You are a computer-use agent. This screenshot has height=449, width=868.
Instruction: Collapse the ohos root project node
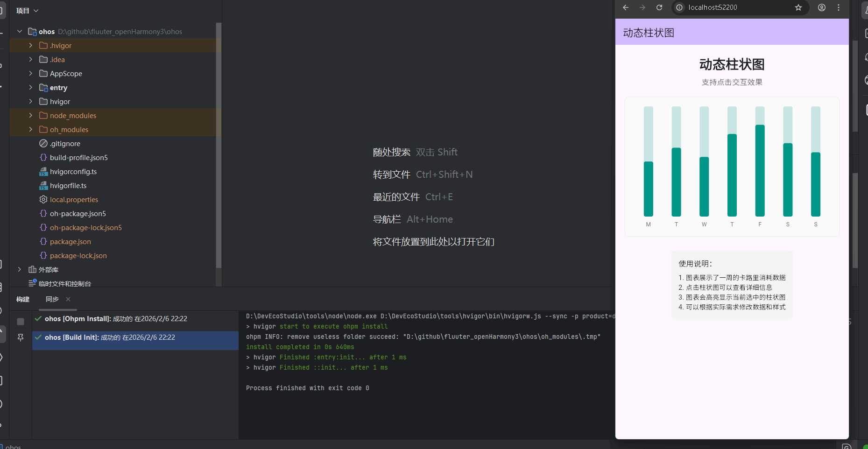pos(20,31)
